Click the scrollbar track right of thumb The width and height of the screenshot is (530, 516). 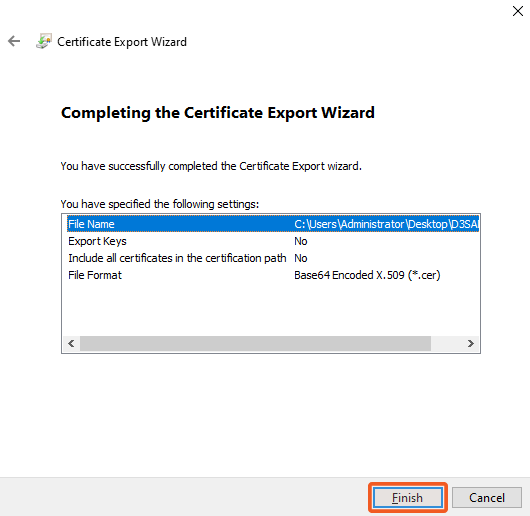(x=447, y=344)
